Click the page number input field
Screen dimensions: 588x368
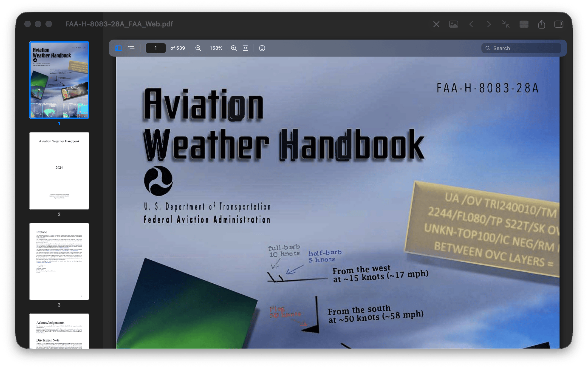coord(155,48)
